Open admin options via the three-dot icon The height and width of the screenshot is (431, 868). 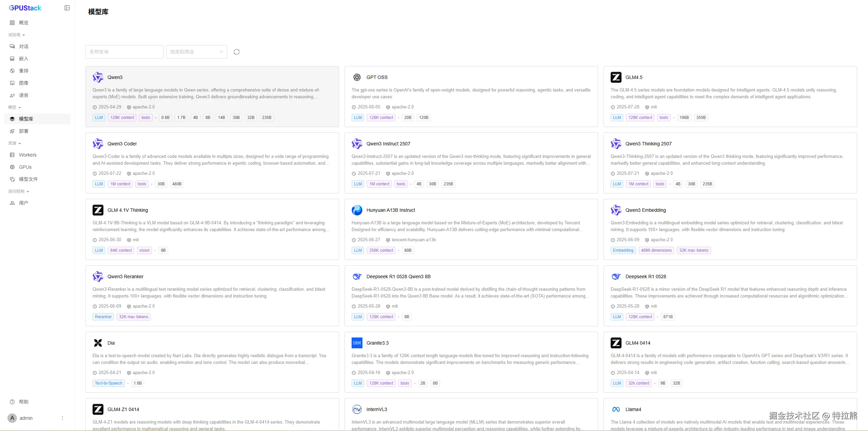pos(62,418)
